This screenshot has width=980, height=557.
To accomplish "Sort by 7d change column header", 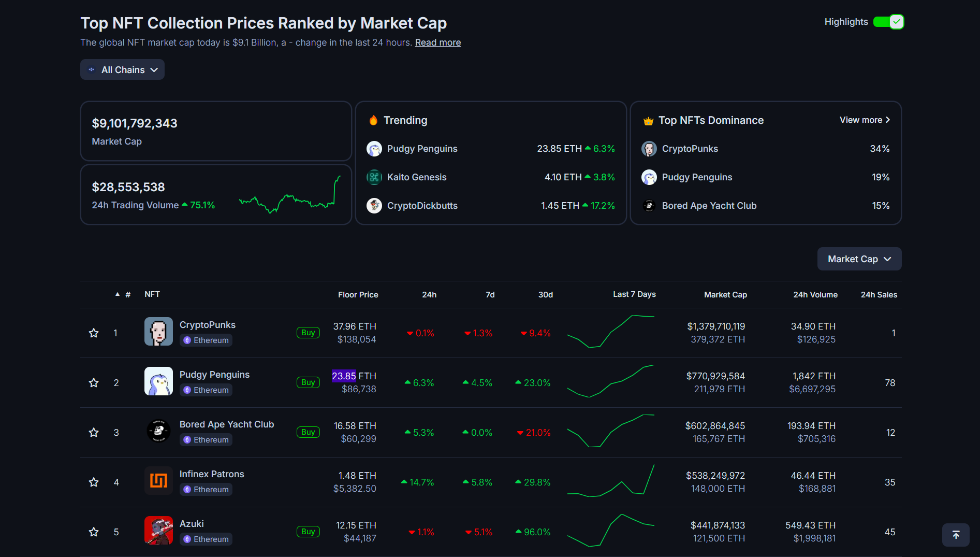I will pos(490,294).
